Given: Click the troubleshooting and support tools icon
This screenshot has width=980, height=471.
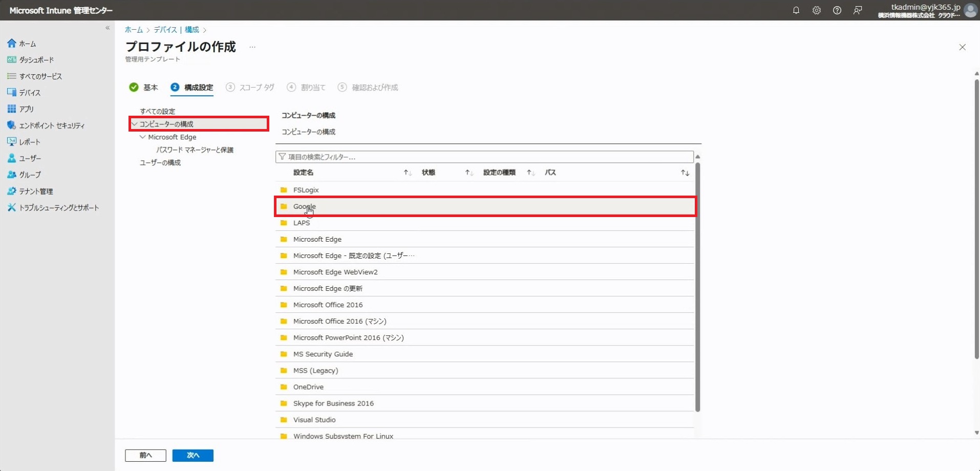Looking at the screenshot, I should coord(11,207).
